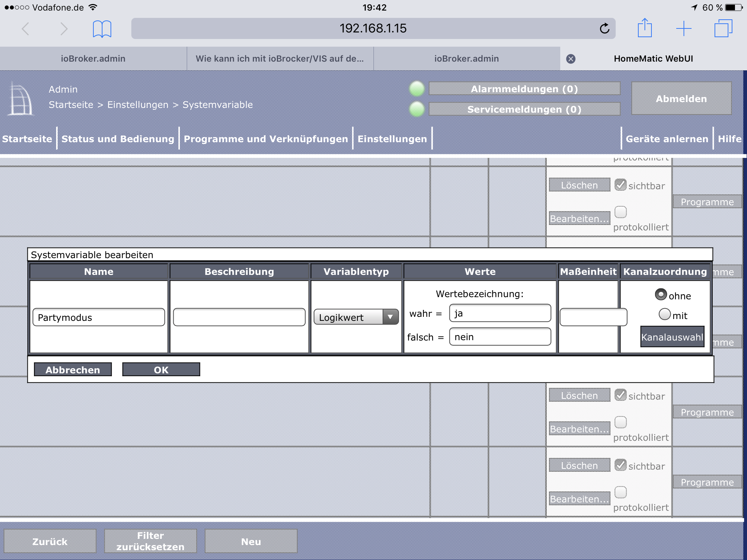This screenshot has width=747, height=560.
Task: Select the 'ohne' channel radio button
Action: point(661,295)
